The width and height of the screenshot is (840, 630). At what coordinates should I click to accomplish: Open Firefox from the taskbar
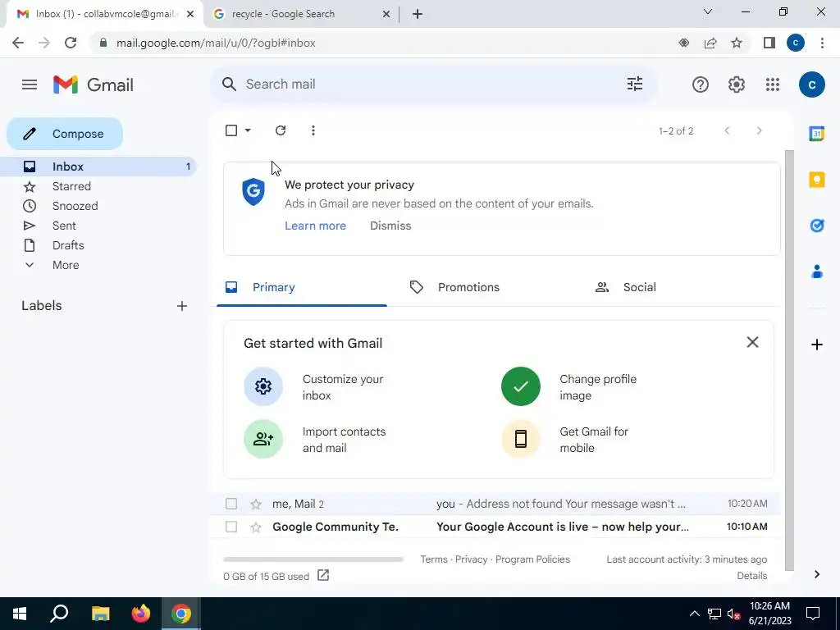click(x=141, y=614)
